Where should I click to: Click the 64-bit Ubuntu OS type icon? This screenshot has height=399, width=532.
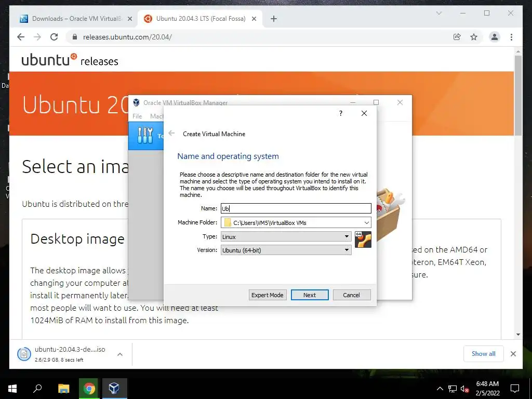[x=363, y=240]
